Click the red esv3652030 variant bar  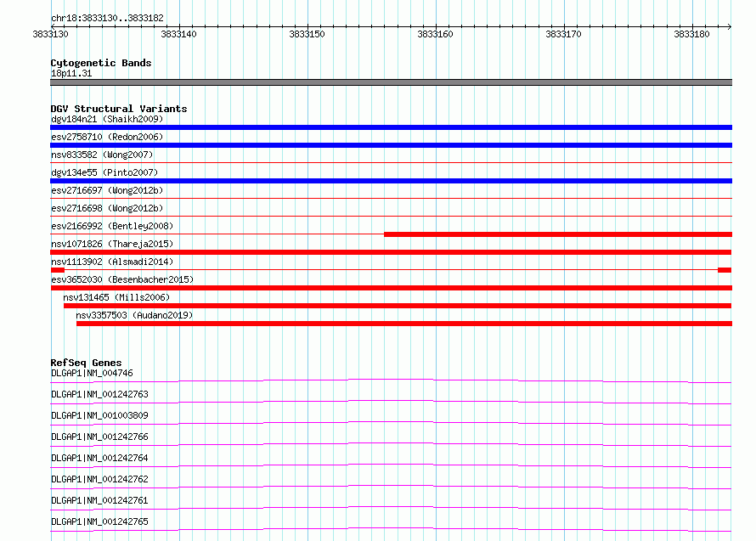tap(391, 288)
